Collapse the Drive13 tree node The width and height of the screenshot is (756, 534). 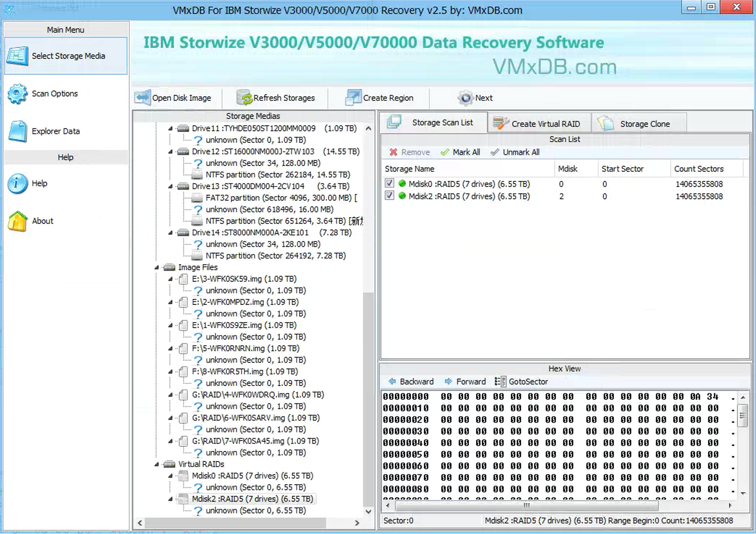170,186
